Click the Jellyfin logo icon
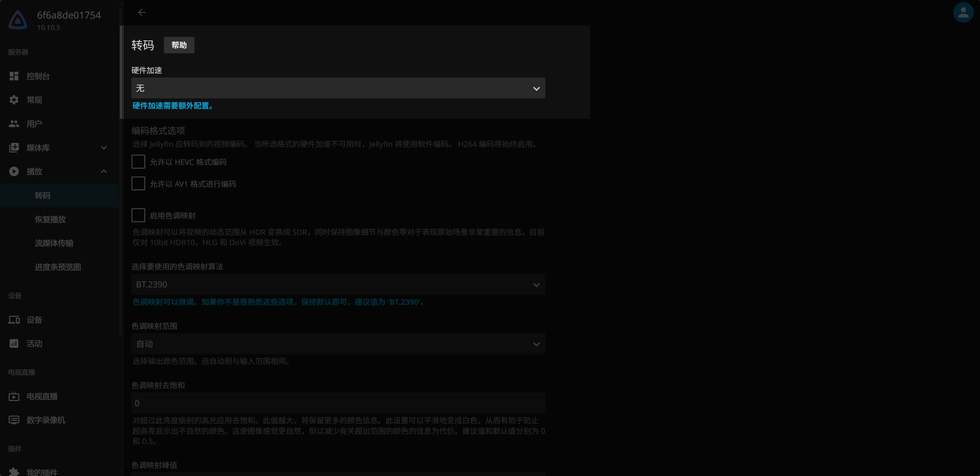This screenshot has width=980, height=476. (18, 20)
